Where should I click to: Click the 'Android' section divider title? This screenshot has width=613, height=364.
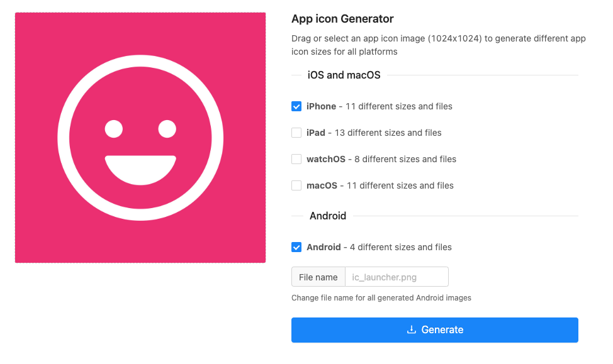click(x=328, y=216)
